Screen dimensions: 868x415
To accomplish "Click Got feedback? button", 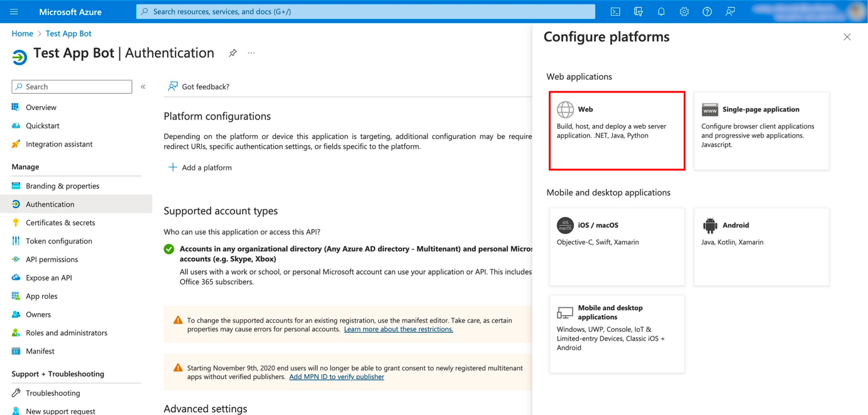I will (198, 87).
